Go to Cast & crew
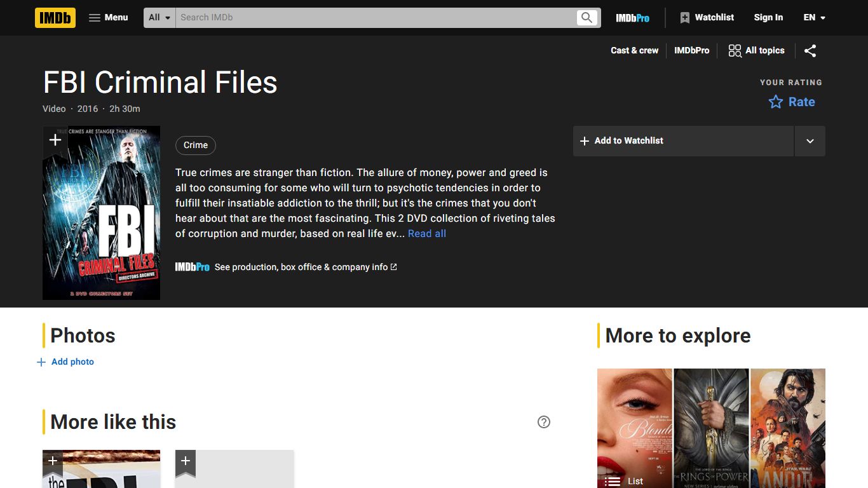This screenshot has width=868, height=488. pyautogui.click(x=634, y=51)
